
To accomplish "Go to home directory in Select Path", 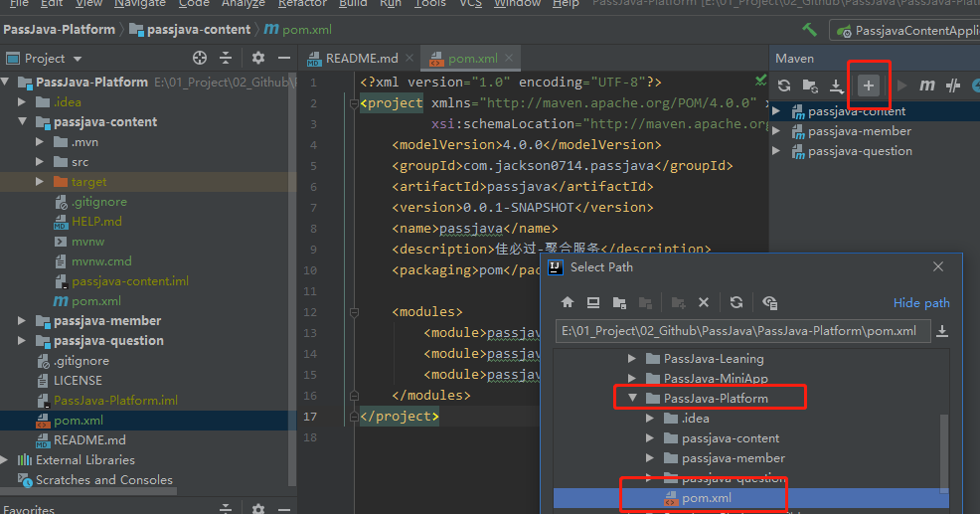I will [568, 302].
